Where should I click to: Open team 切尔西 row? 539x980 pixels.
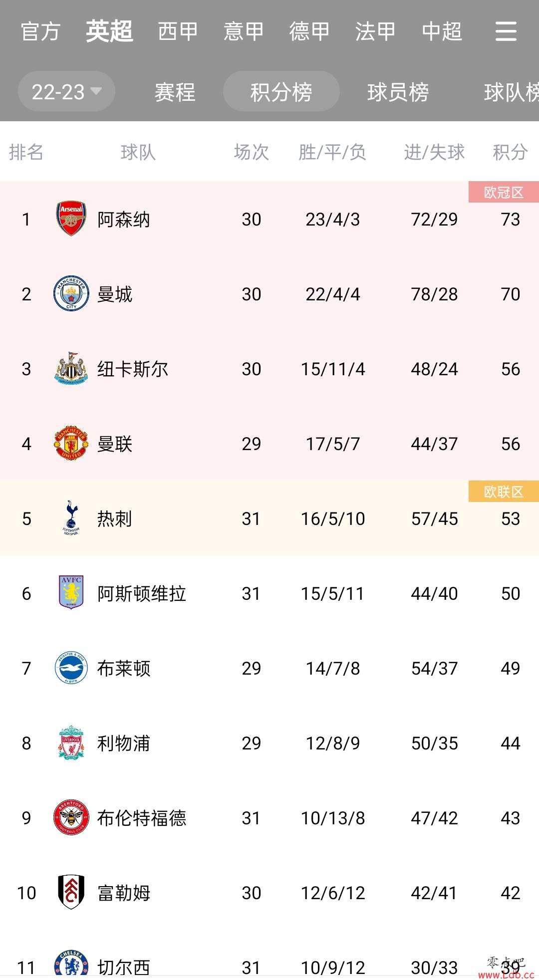269,964
